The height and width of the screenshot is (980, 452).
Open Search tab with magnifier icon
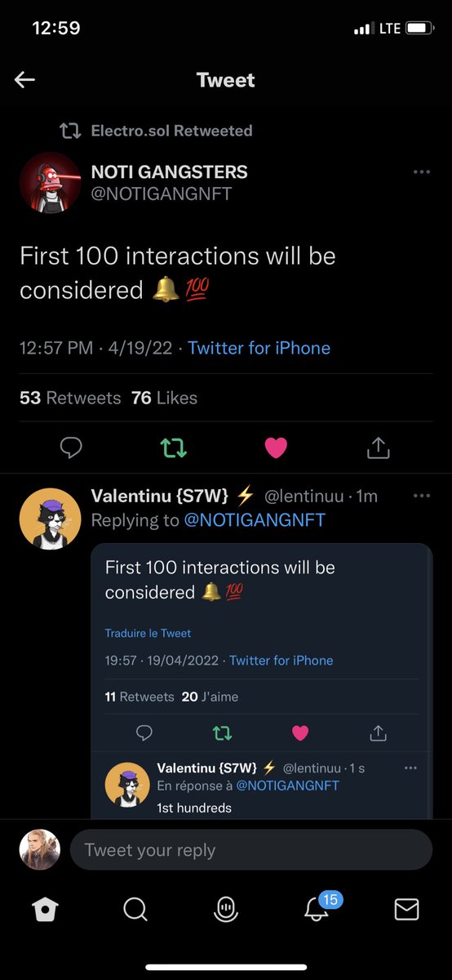click(x=135, y=909)
